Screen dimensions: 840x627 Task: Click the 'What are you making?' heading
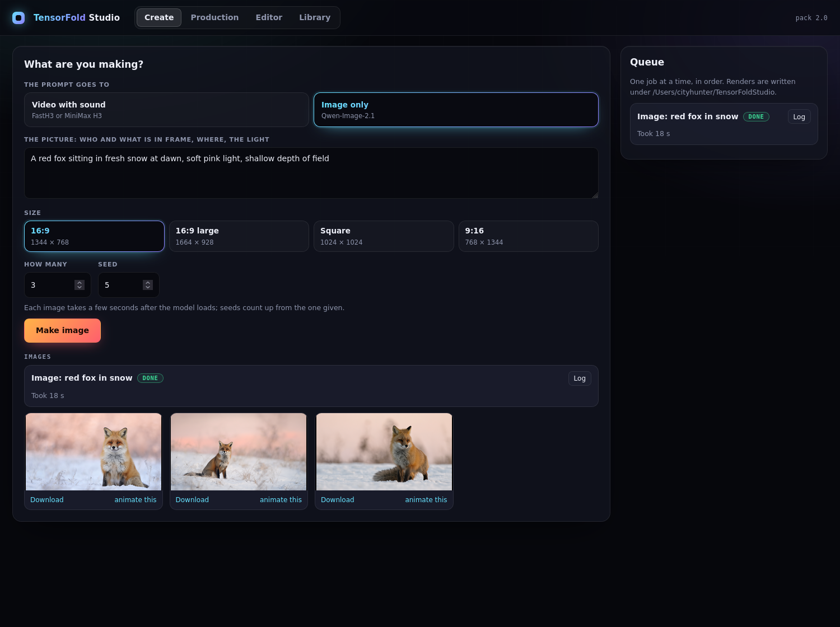83,64
